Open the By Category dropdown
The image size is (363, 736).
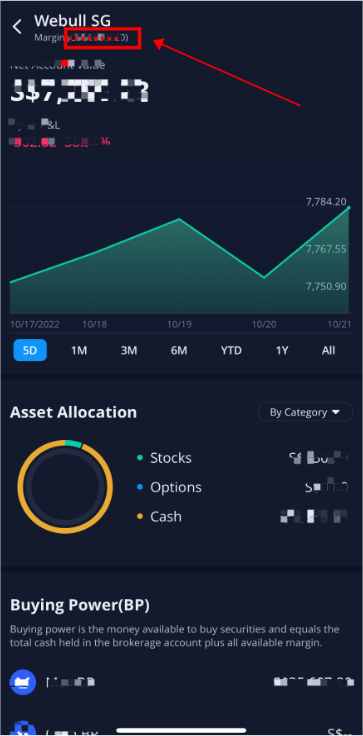[305, 412]
